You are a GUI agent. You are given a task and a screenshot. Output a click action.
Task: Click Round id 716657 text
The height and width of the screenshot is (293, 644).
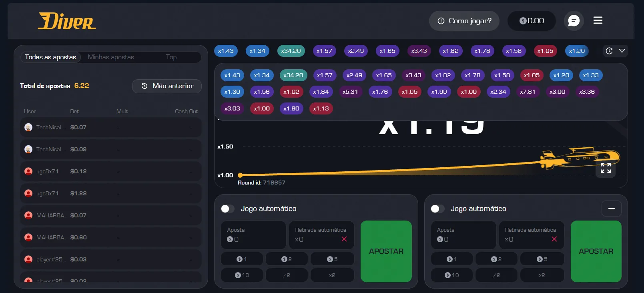[x=261, y=183]
